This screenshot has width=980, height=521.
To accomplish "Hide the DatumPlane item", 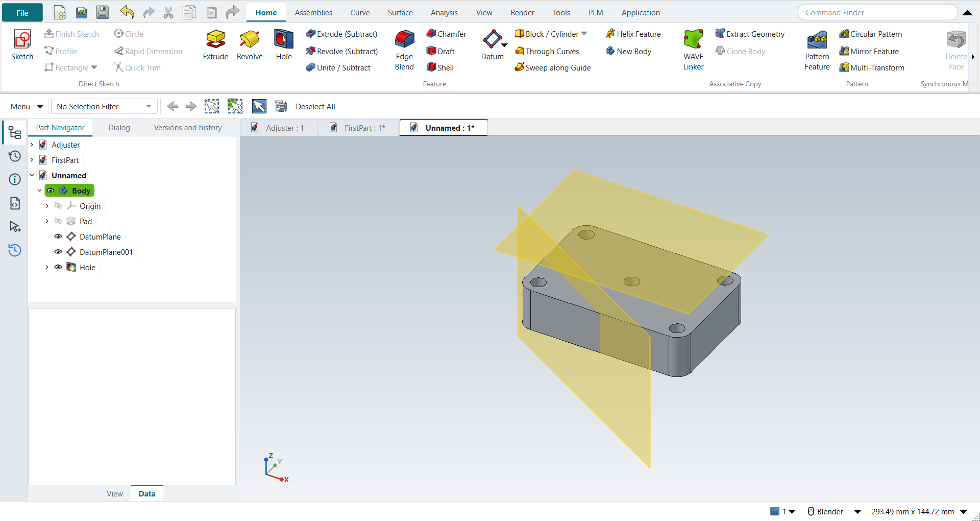I will point(58,236).
